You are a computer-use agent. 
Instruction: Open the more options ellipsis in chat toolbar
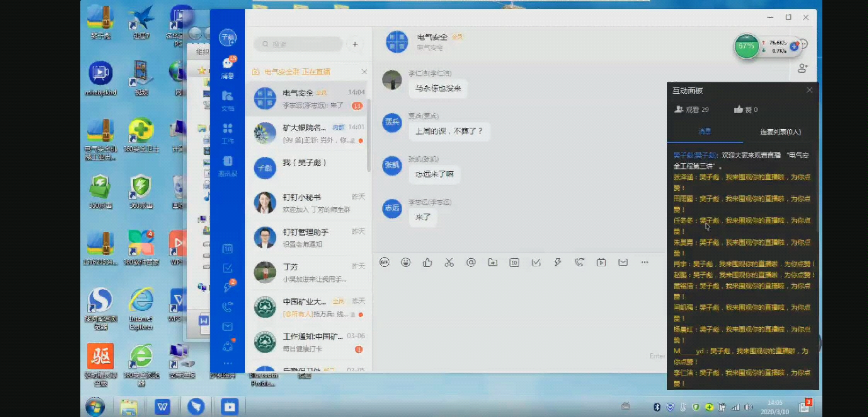tap(645, 262)
